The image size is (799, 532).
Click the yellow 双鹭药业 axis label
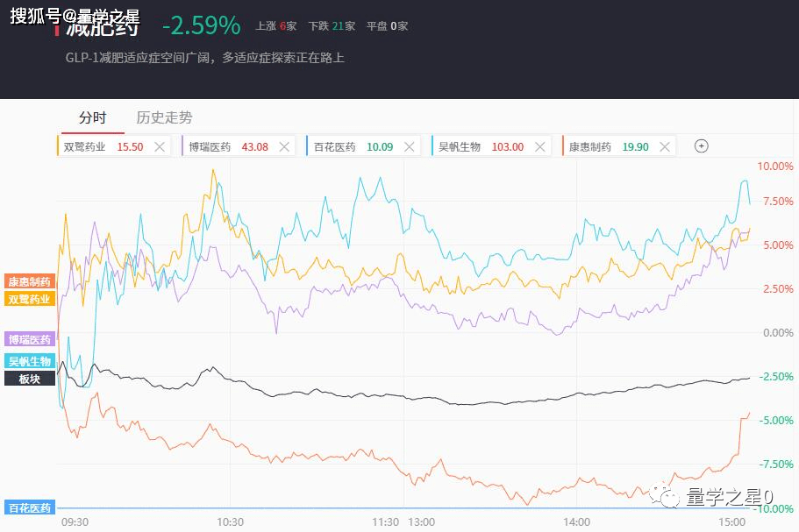pos(29,299)
